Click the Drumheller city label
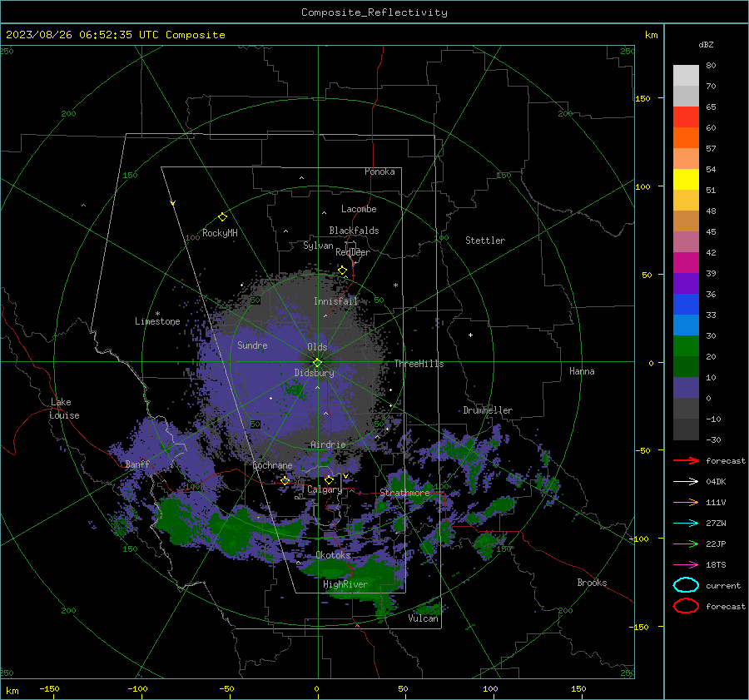This screenshot has height=700, width=749. tap(488, 410)
